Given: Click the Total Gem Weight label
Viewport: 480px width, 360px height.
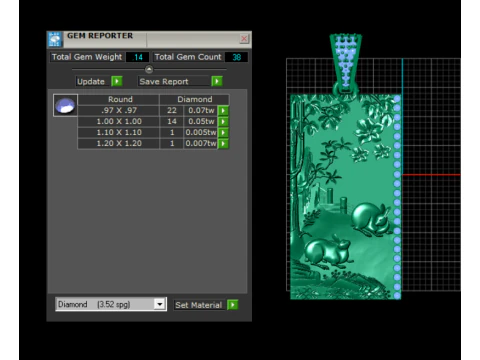Looking at the screenshot, I should point(87,57).
